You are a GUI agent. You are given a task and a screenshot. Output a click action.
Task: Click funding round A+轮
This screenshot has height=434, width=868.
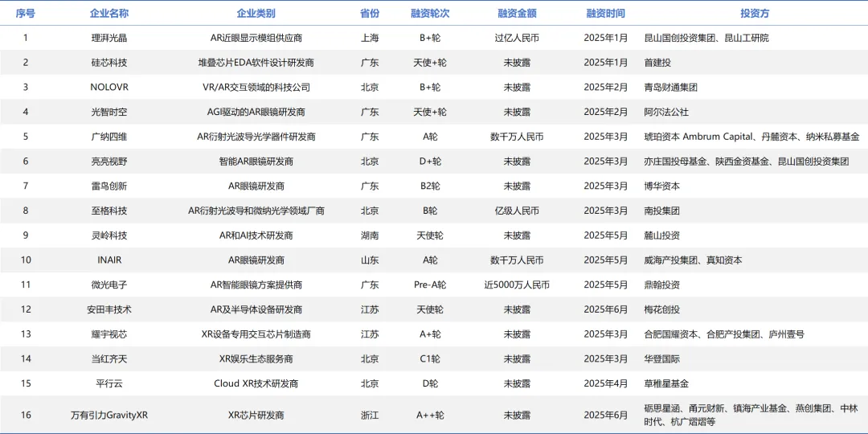430,334
